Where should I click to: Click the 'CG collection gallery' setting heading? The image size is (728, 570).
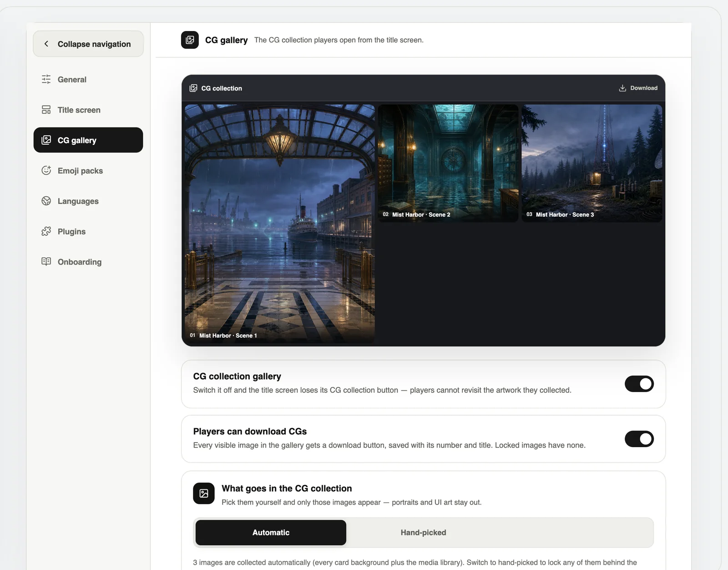click(x=237, y=377)
